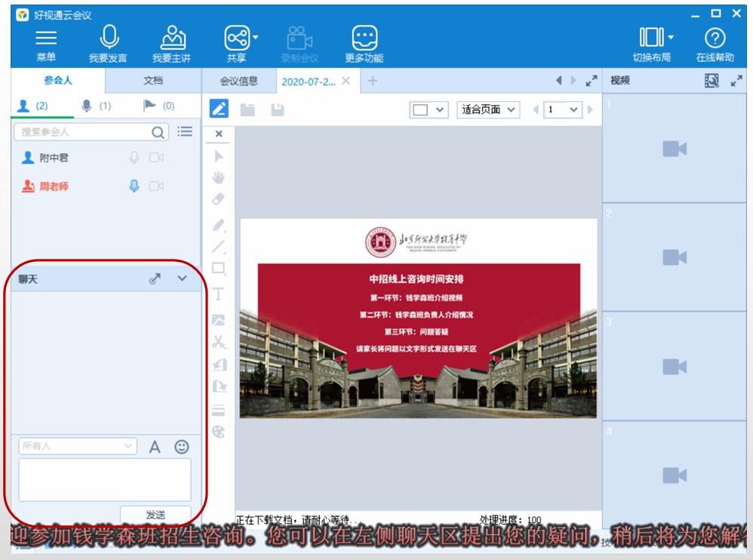
Task: Click the 发送 send button
Action: click(155, 515)
